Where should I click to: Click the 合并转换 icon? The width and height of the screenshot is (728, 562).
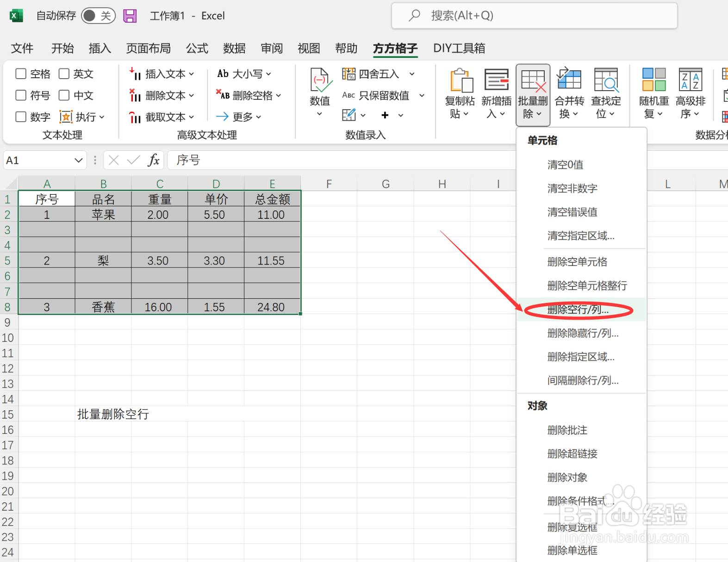[569, 79]
